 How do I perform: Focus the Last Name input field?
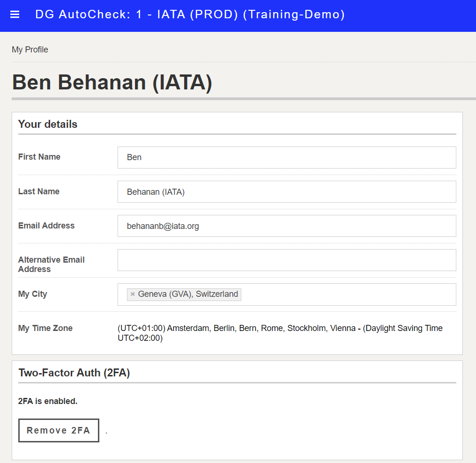pyautogui.click(x=287, y=192)
